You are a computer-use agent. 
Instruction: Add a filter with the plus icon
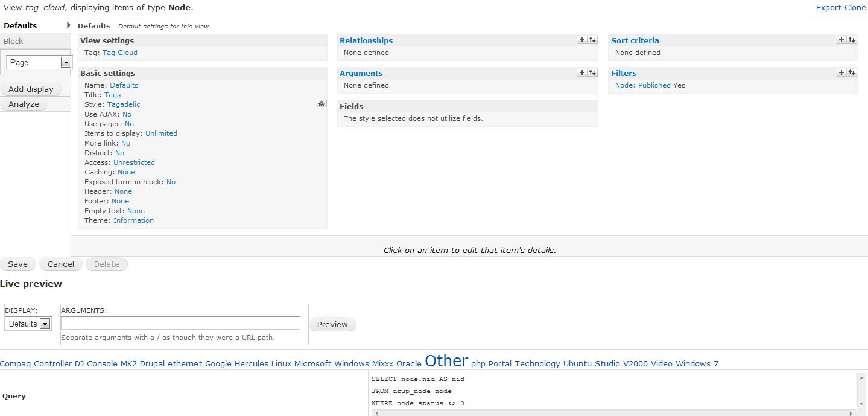click(x=841, y=72)
